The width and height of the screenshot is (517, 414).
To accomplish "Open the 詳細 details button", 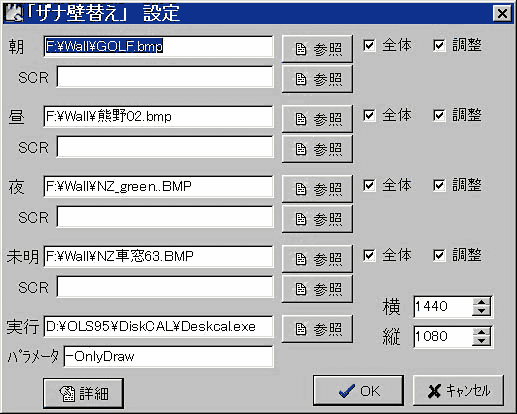I will (83, 393).
